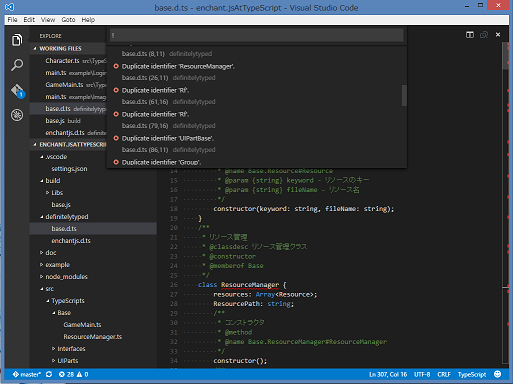Open the Help menu

coord(88,20)
